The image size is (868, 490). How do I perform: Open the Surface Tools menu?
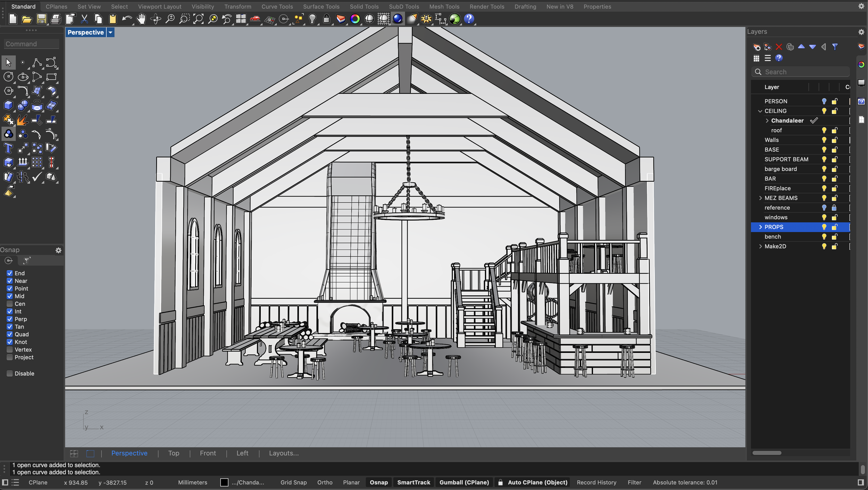pos(321,6)
